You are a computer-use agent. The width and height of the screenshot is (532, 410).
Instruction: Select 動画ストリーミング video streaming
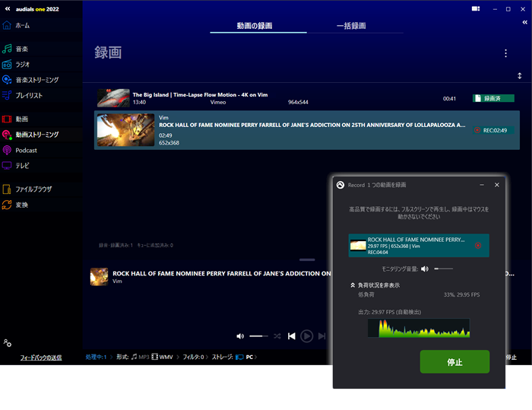(x=30, y=135)
